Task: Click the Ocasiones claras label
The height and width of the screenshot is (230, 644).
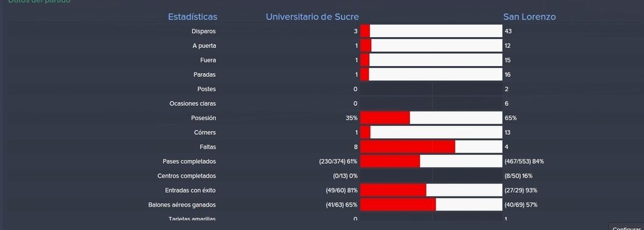Action: pos(192,104)
